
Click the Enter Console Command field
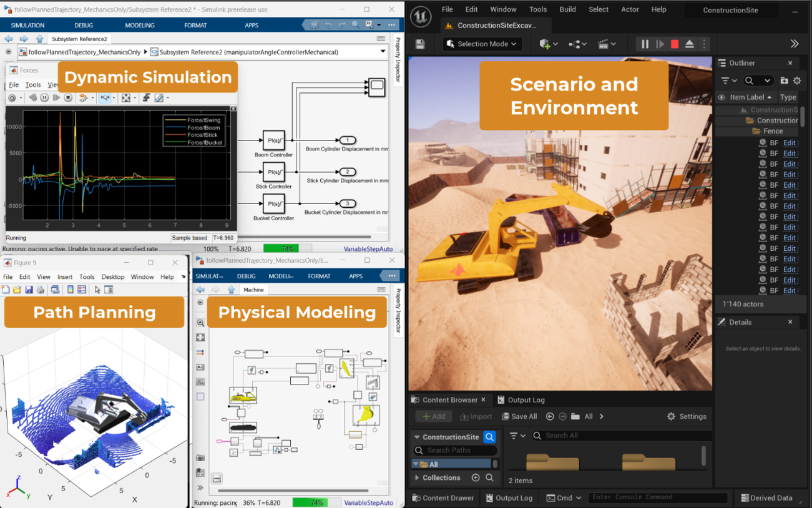coord(658,497)
